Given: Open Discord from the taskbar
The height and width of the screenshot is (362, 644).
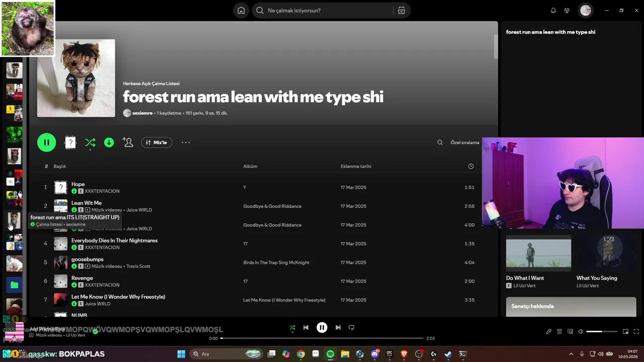Looking at the screenshot, I should (374, 354).
